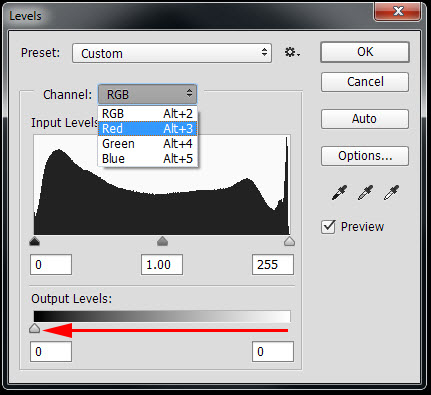431x395 pixels.
Task: Choose RGB channel from the list
Action: point(147,114)
